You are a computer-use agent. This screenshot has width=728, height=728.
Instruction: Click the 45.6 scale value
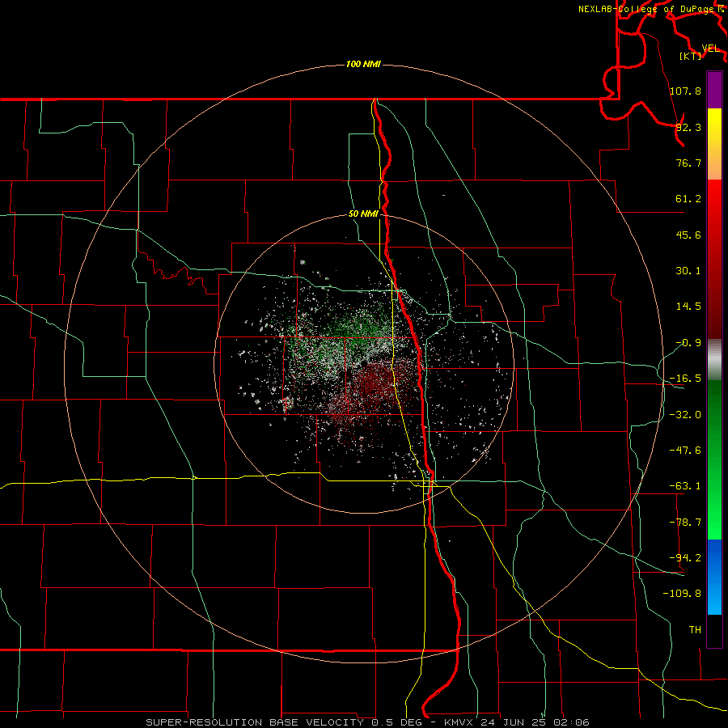point(688,235)
